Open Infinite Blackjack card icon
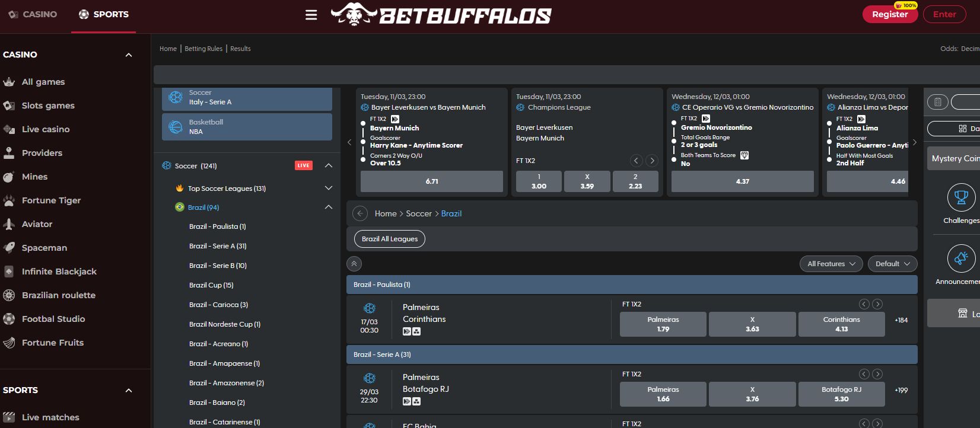 [x=9, y=272]
